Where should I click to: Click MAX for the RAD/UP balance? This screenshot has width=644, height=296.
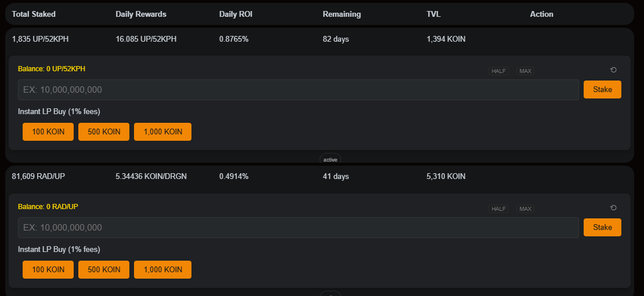point(525,209)
